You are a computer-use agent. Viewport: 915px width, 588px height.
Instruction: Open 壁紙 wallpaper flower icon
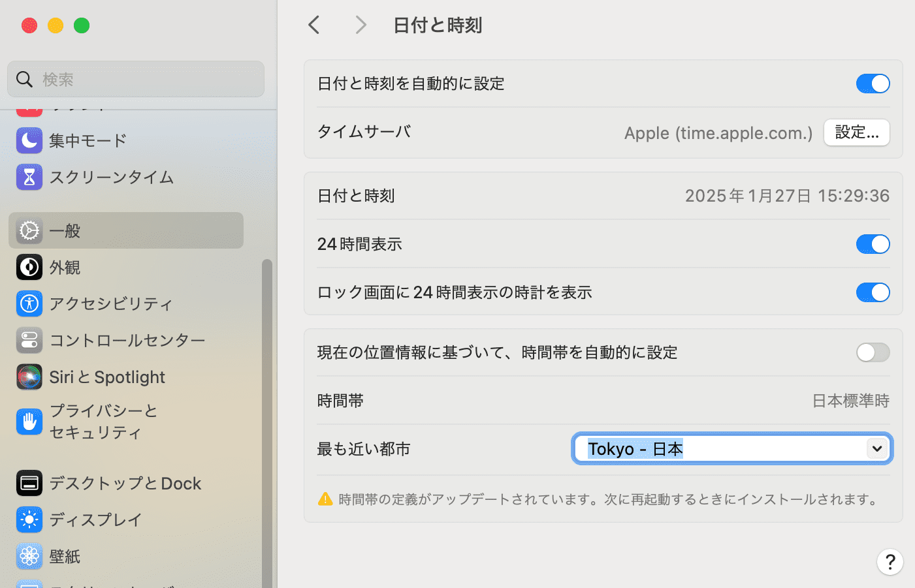[x=29, y=556]
